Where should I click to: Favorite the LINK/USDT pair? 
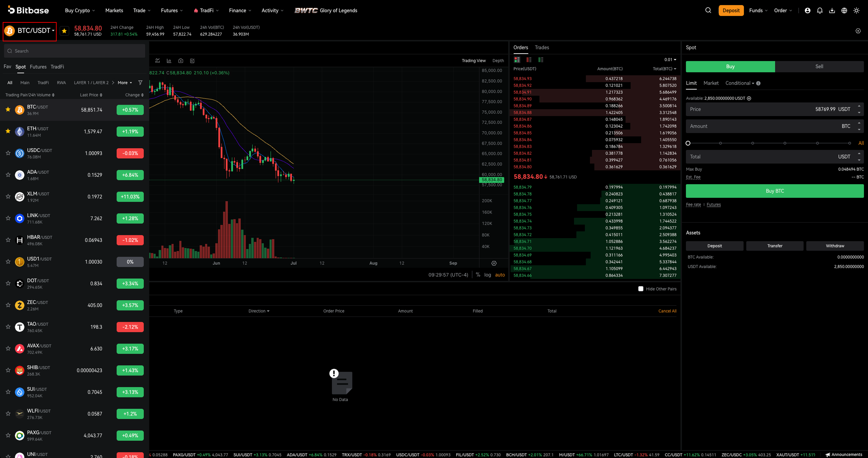point(8,218)
